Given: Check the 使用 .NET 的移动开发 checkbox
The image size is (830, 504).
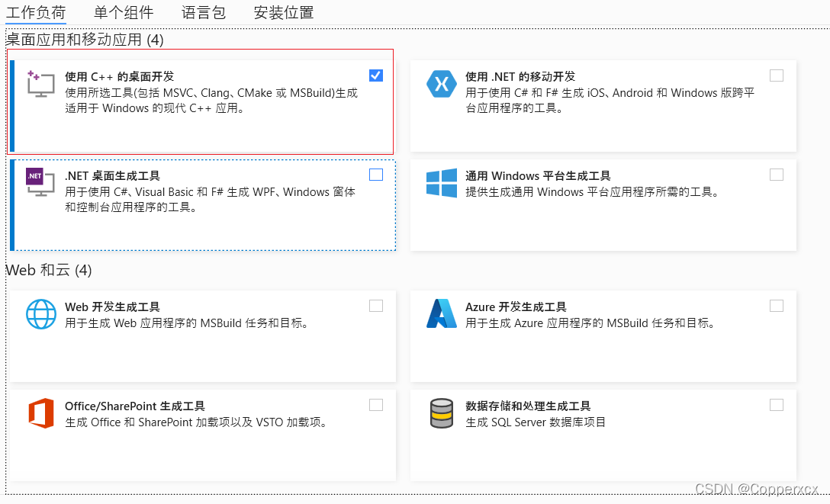Looking at the screenshot, I should pyautogui.click(x=777, y=75).
